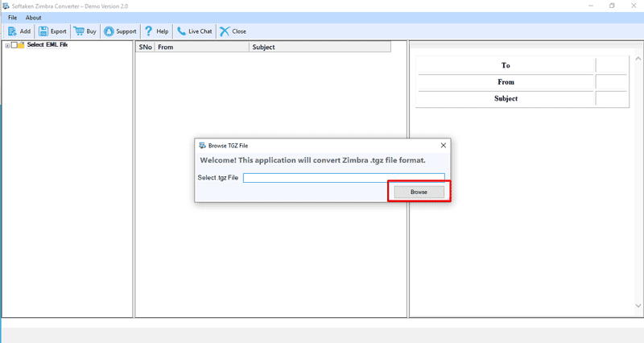Click the SNo column header

coord(144,48)
